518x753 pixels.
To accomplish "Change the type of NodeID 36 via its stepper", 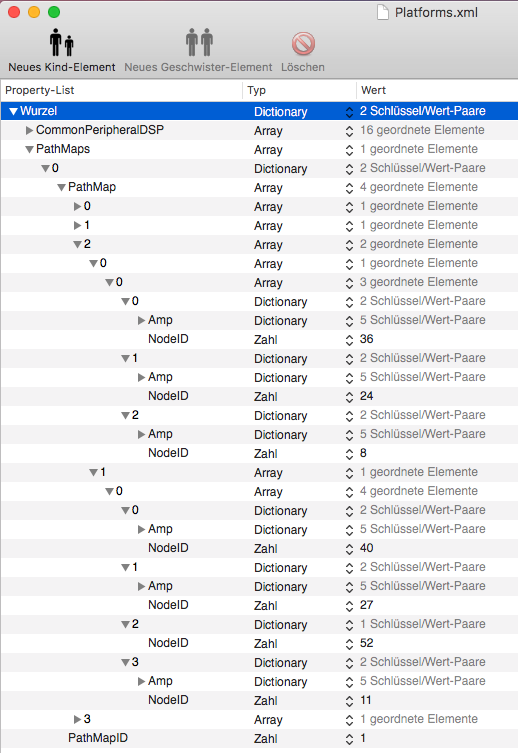I will [349, 340].
